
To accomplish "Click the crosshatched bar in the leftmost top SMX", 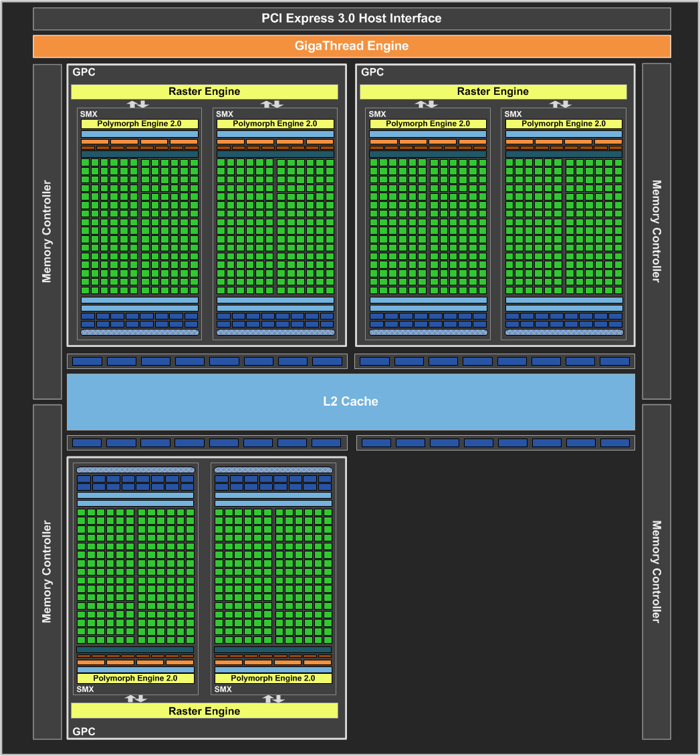I will coord(140,332).
